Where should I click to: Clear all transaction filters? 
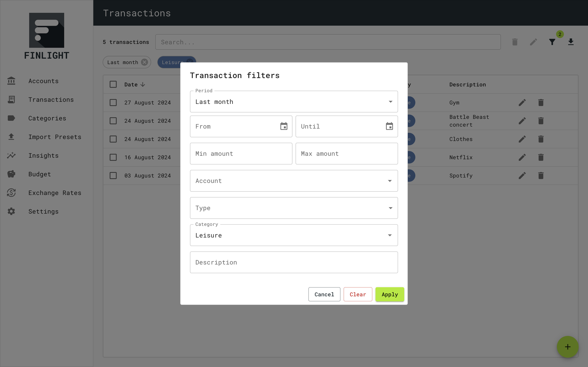pos(358,294)
